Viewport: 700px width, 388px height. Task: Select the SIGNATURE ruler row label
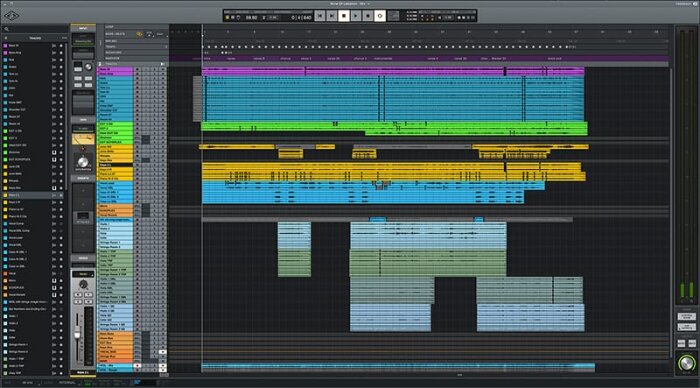coord(113,52)
